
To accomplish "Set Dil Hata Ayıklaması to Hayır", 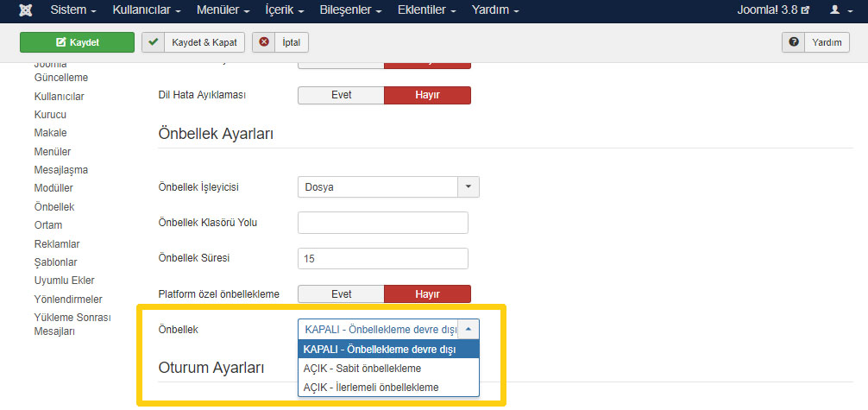I will pos(427,95).
